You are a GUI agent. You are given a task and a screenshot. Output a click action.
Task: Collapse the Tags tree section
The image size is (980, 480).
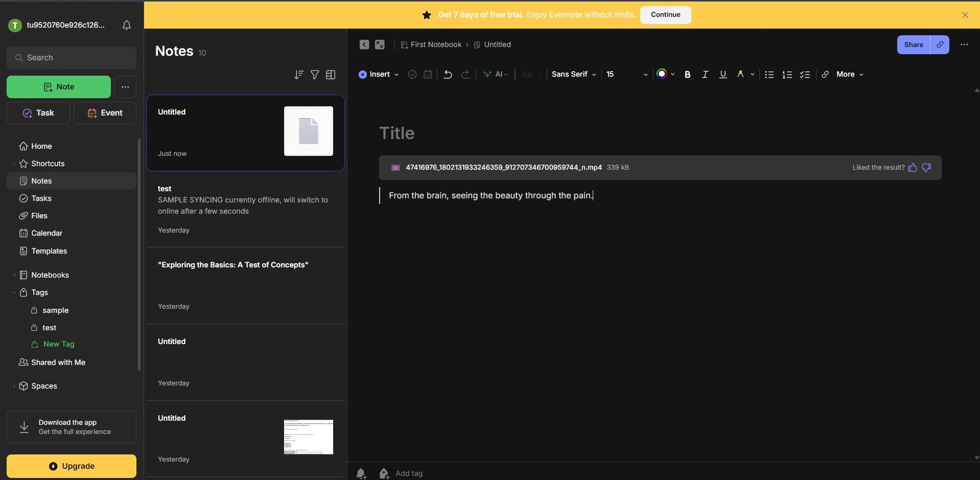pyautogui.click(x=14, y=292)
